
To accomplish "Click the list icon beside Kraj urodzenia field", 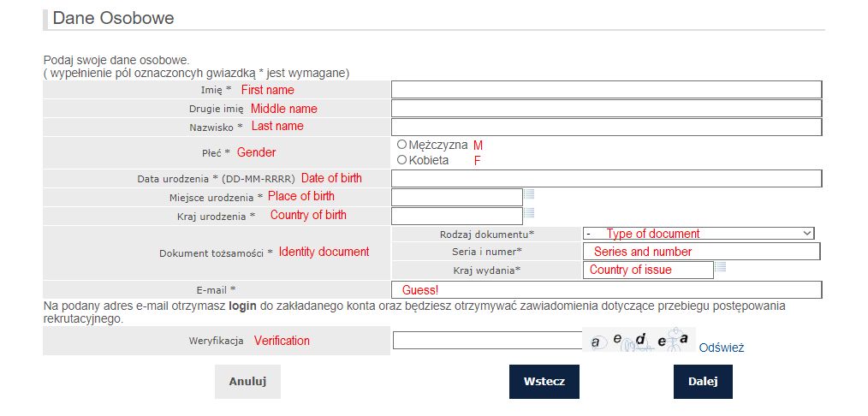I will [x=529, y=213].
